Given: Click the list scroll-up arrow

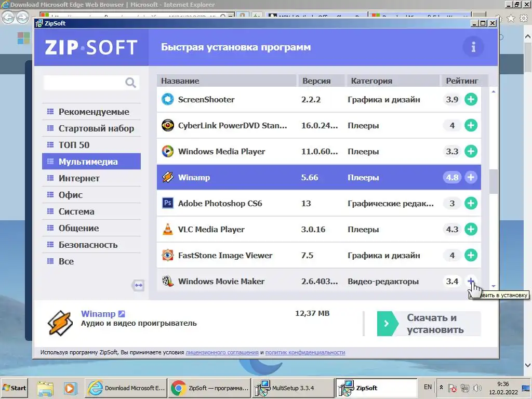Looking at the screenshot, I should pyautogui.click(x=494, y=91).
